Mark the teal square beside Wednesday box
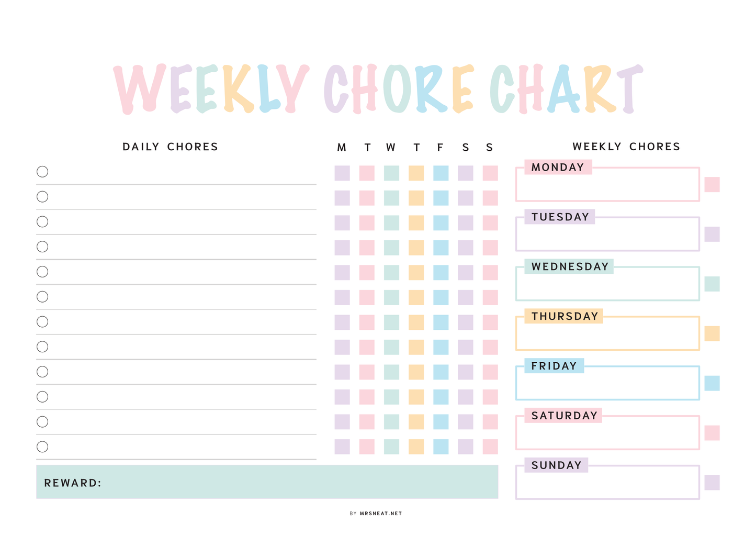756x535 pixels. 712,284
